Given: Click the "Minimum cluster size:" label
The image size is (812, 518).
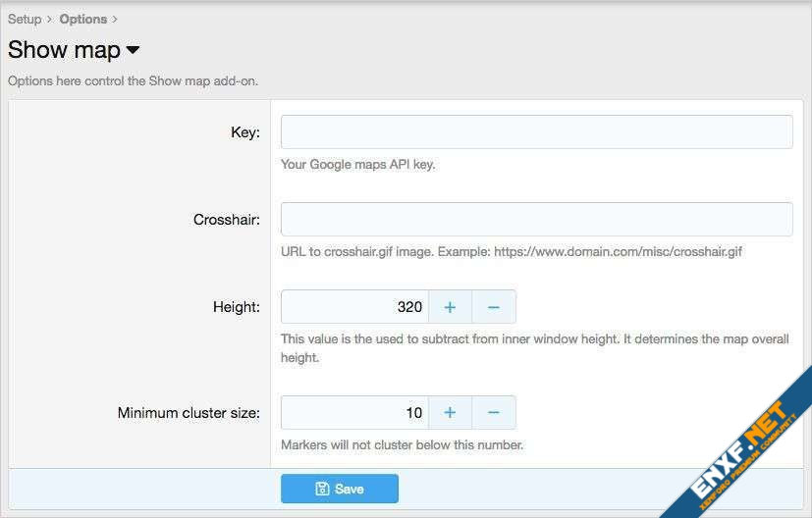Looking at the screenshot, I should tap(189, 413).
